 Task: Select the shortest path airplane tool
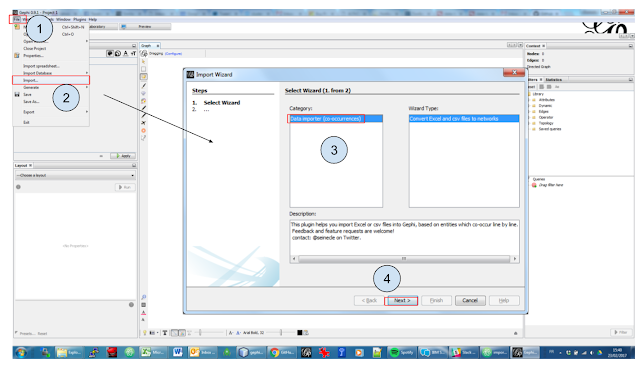pos(144,123)
